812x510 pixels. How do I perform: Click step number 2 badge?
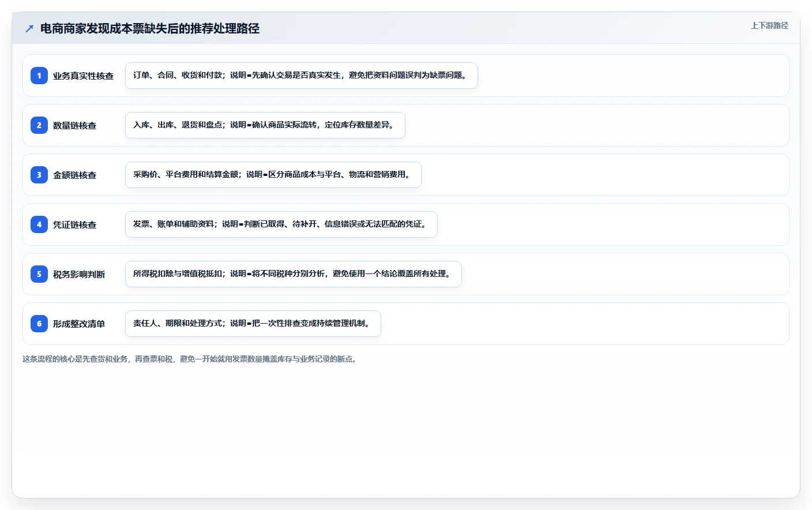tap(39, 125)
